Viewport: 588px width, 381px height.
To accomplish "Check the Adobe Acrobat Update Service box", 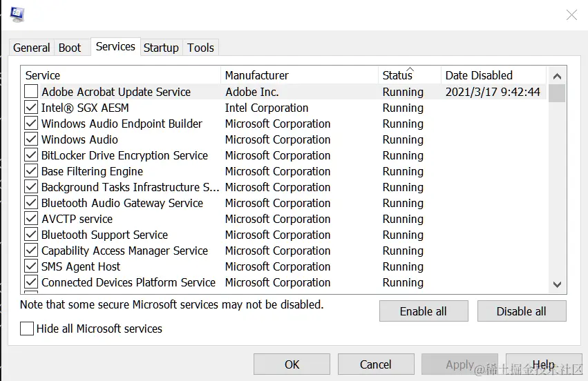I will [31, 92].
